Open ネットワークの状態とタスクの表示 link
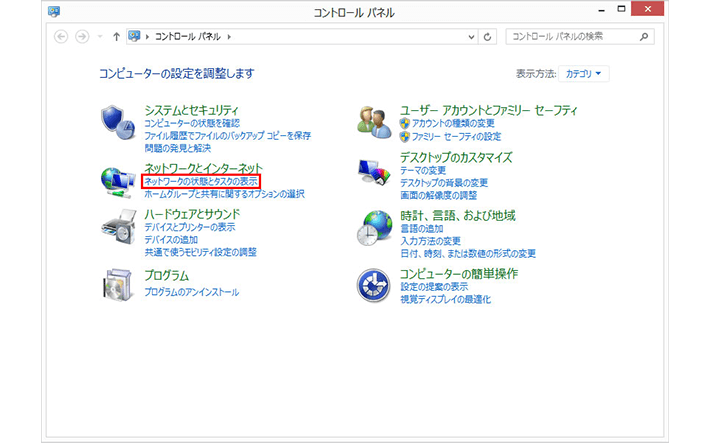 point(200,181)
